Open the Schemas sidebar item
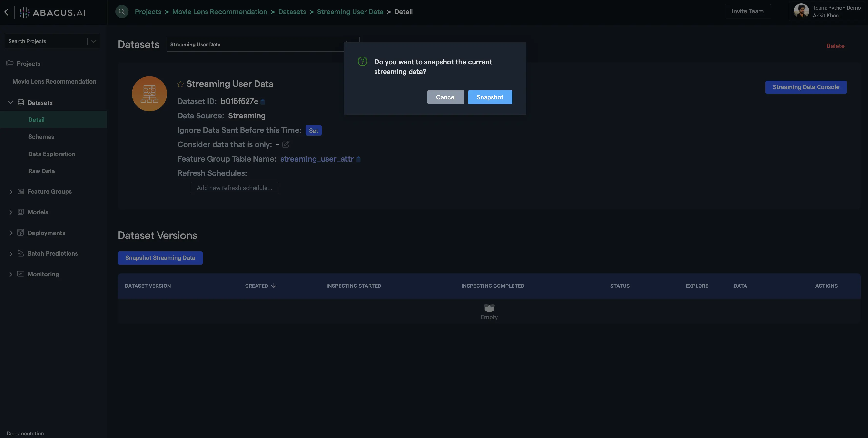This screenshot has height=438, width=868. tap(41, 137)
